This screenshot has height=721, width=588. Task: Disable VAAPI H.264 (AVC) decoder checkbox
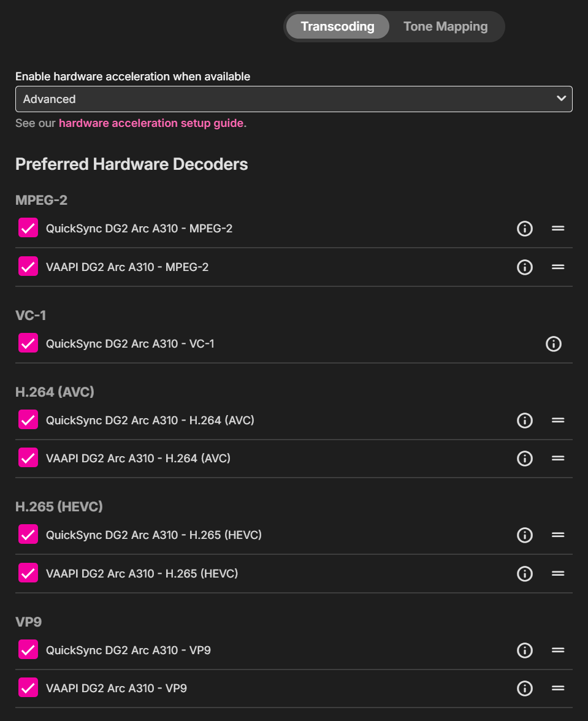(28, 458)
